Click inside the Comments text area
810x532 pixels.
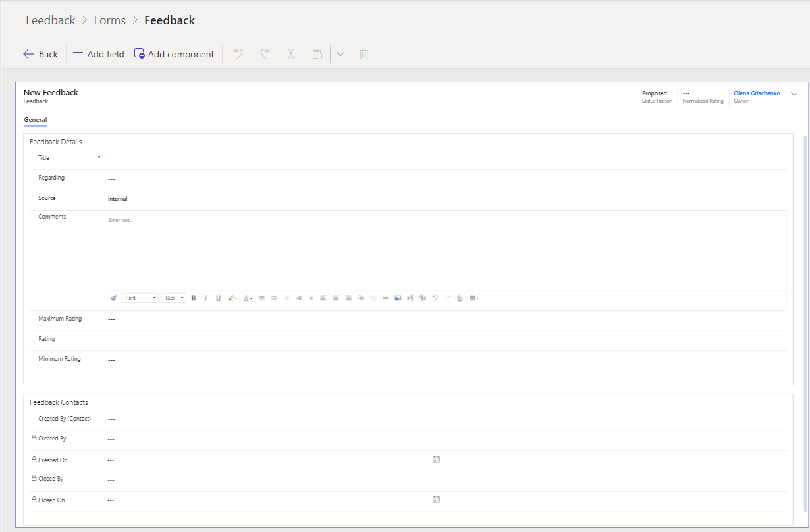(445, 252)
